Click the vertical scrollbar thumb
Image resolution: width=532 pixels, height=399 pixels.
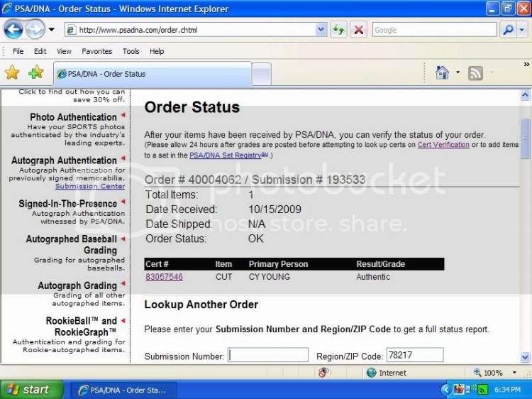[525, 138]
